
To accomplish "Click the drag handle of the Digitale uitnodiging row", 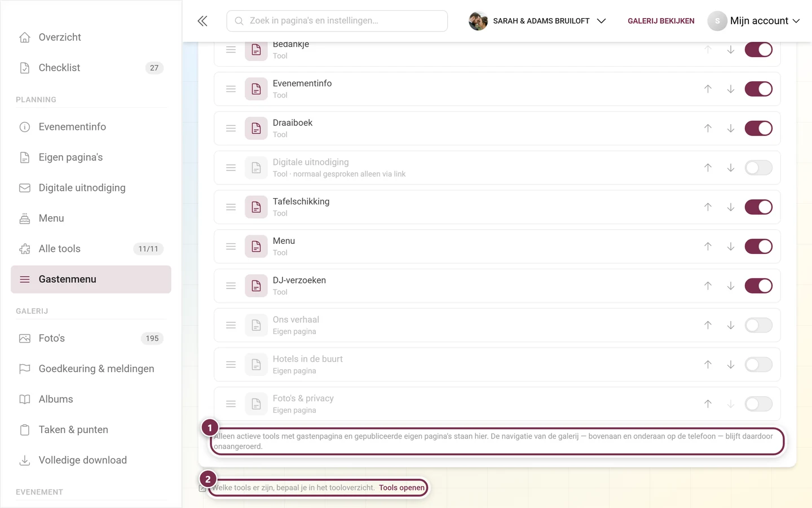I will coord(231,168).
